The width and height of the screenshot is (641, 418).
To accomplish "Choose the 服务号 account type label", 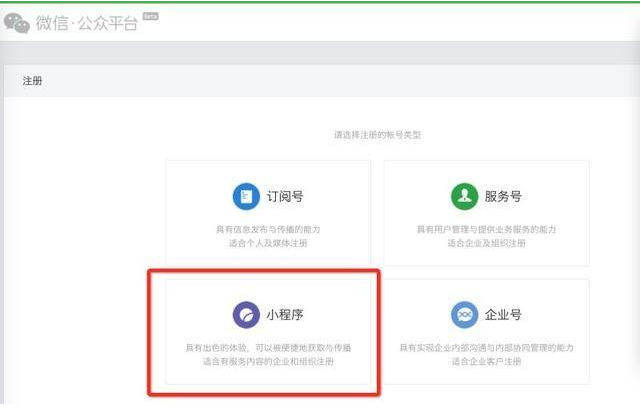I will tap(503, 197).
